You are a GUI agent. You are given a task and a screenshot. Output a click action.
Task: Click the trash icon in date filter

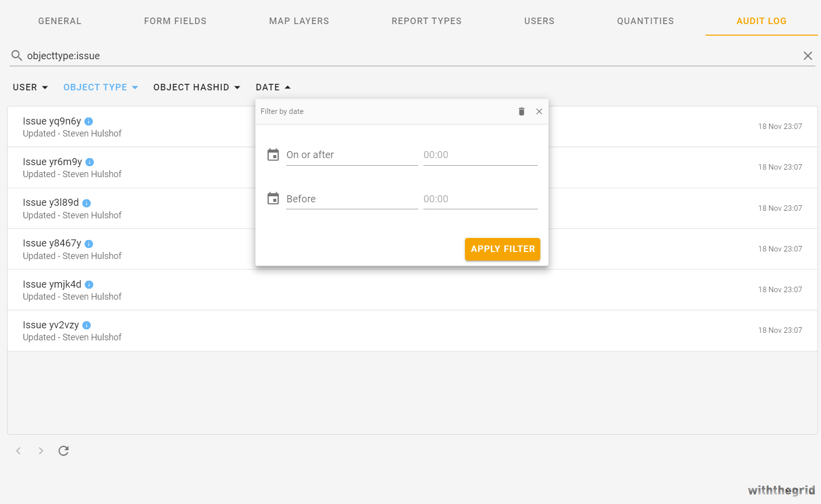pyautogui.click(x=521, y=111)
